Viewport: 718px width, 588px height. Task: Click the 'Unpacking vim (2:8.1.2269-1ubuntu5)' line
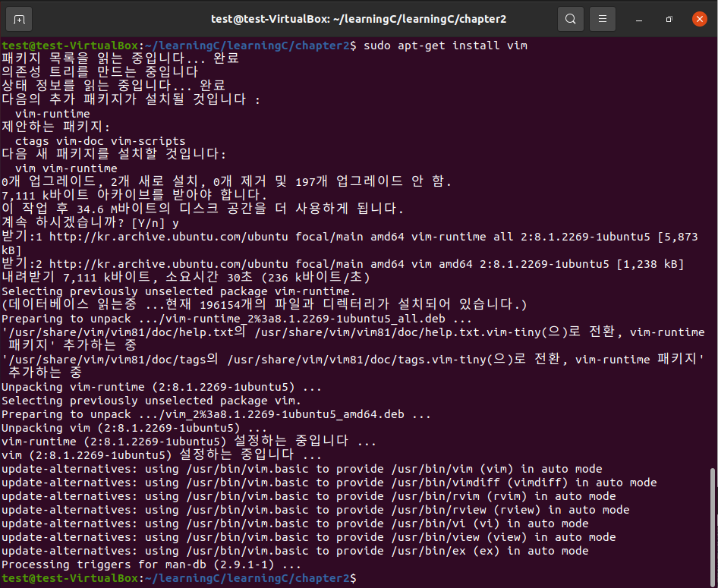coord(134,428)
